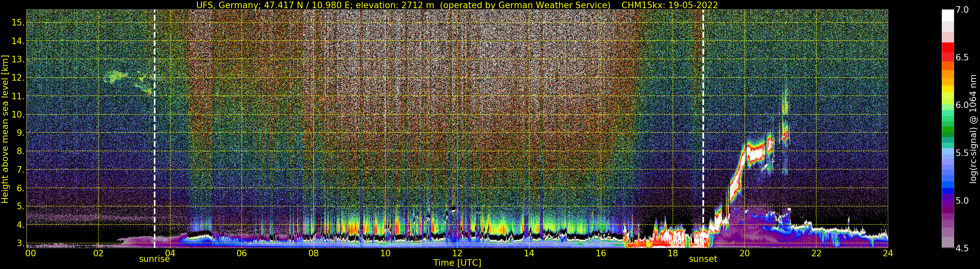Image resolution: width=980 pixels, height=269 pixels.
Task: Click the x-axis tick label "02"
Action: [98, 253]
